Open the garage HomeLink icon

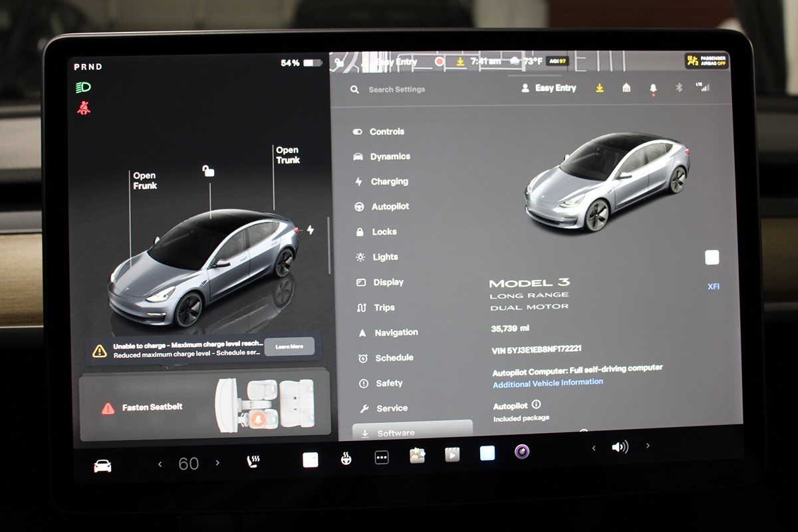point(626,88)
